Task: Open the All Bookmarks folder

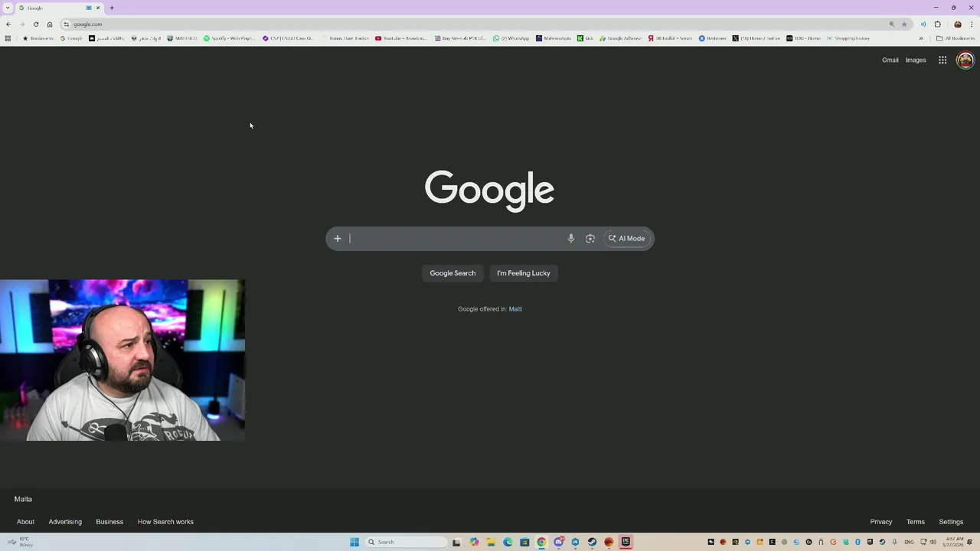Action: [955, 38]
